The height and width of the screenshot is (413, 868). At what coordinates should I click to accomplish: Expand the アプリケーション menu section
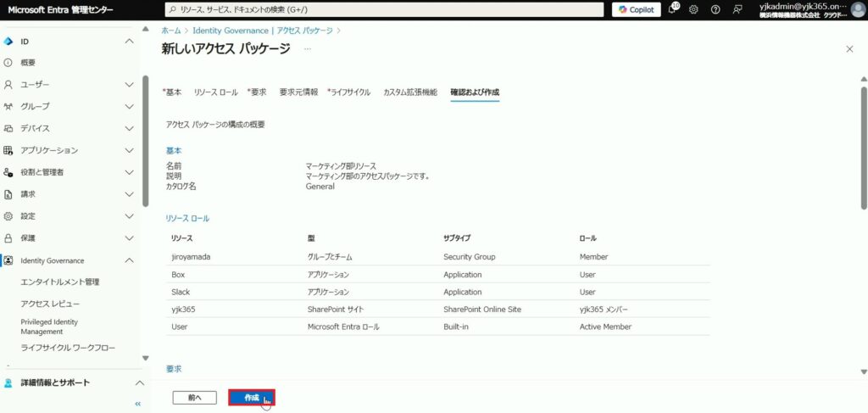click(129, 150)
